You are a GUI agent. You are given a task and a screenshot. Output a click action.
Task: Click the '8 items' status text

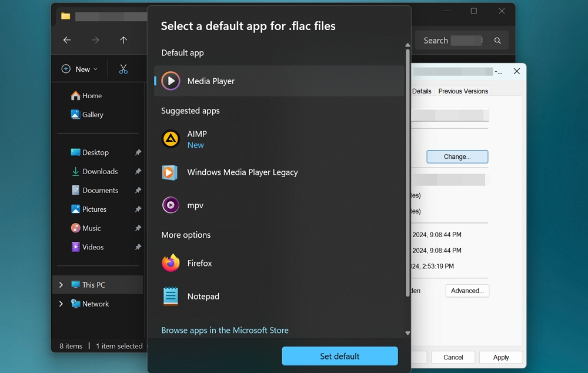tap(71, 346)
